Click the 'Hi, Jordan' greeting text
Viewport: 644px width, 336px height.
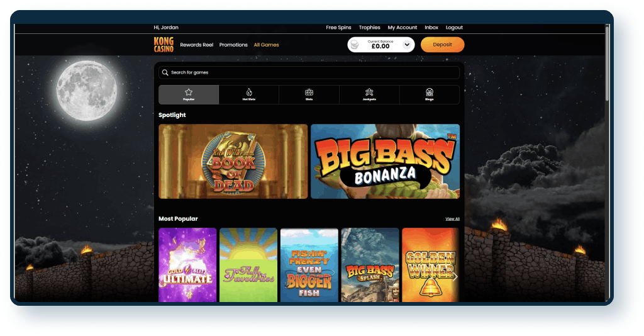pos(166,28)
